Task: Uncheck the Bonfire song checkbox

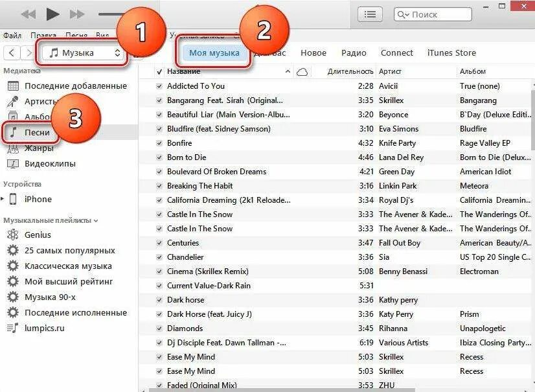Action: click(159, 143)
